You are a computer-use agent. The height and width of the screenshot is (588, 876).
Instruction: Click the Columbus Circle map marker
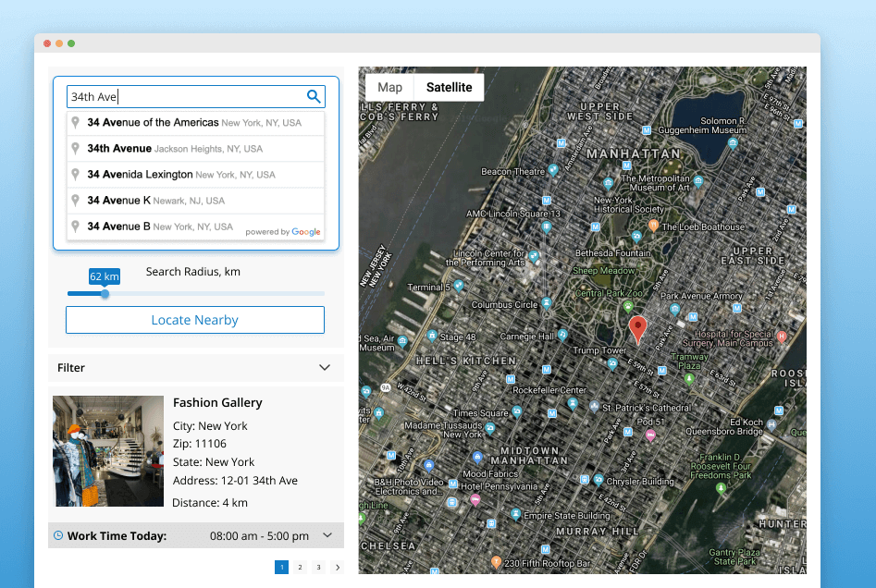point(547,303)
